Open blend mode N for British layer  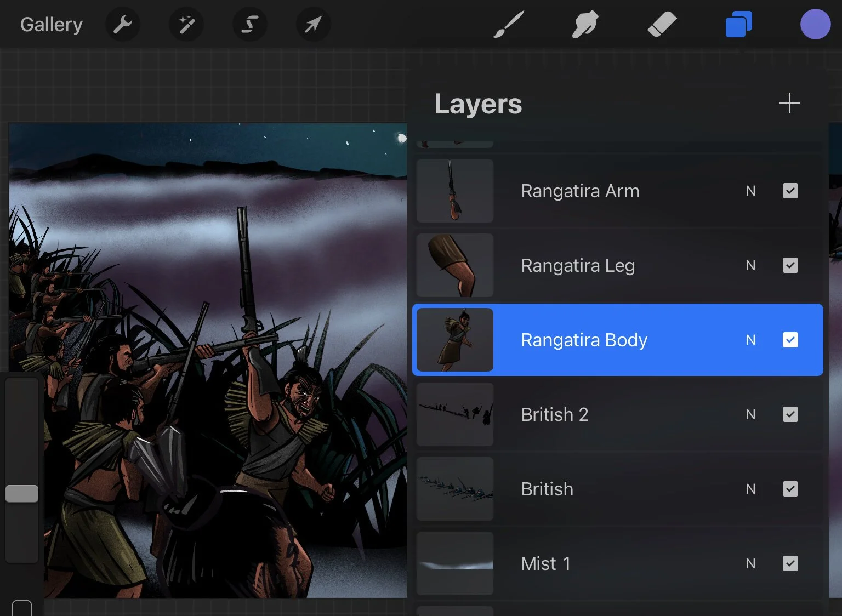750,489
